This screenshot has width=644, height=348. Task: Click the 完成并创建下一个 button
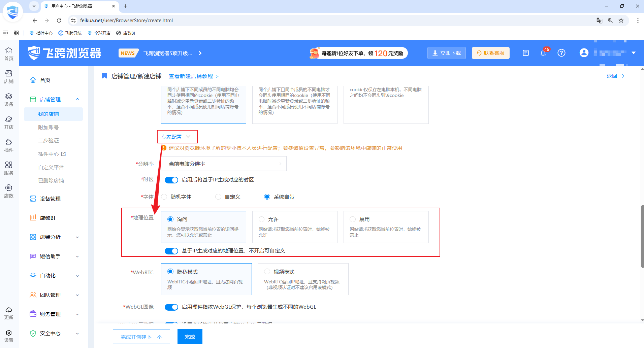pos(141,337)
